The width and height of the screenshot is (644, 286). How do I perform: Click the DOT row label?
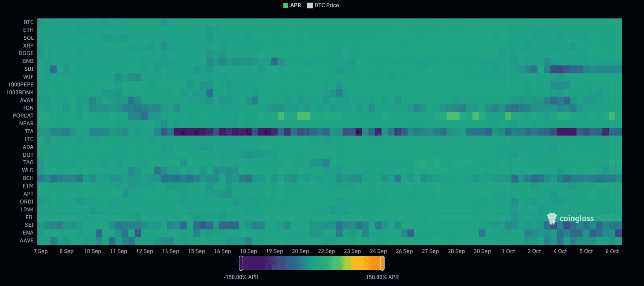[28, 155]
